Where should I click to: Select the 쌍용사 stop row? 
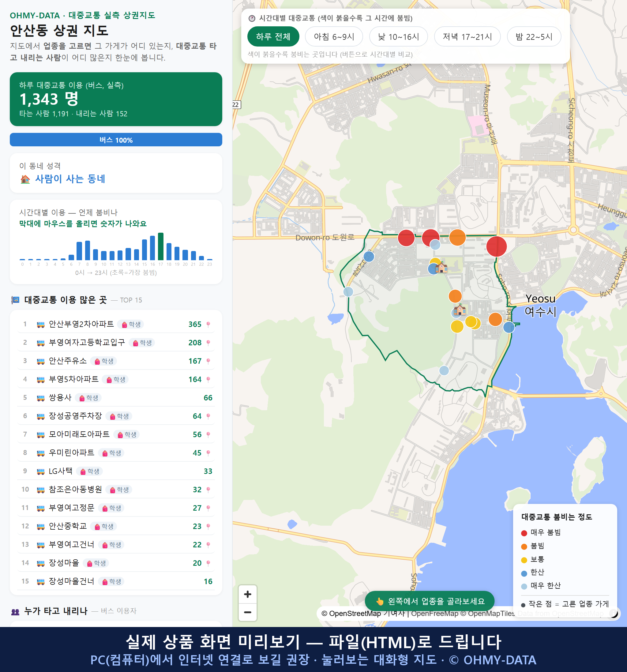(116, 397)
